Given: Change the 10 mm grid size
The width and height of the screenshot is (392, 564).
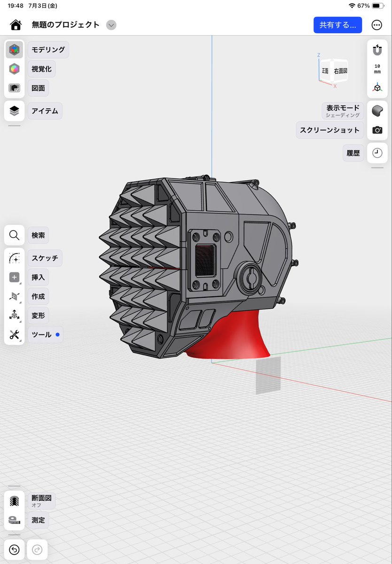Looking at the screenshot, I should click(x=377, y=69).
